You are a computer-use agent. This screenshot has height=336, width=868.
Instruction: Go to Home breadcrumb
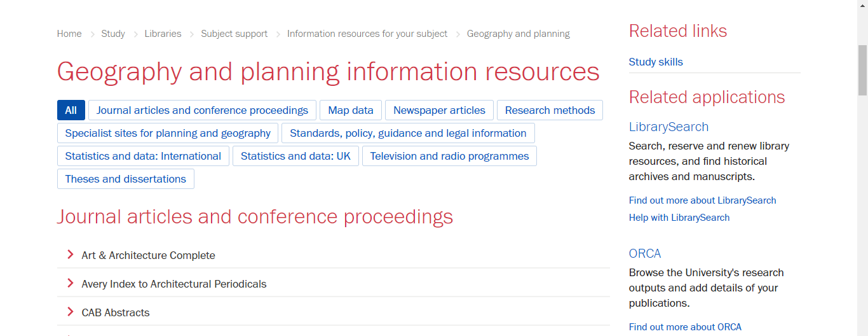(69, 34)
